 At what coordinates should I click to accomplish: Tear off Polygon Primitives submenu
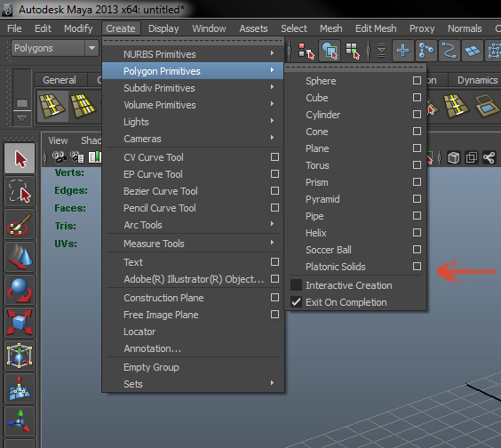pos(355,68)
